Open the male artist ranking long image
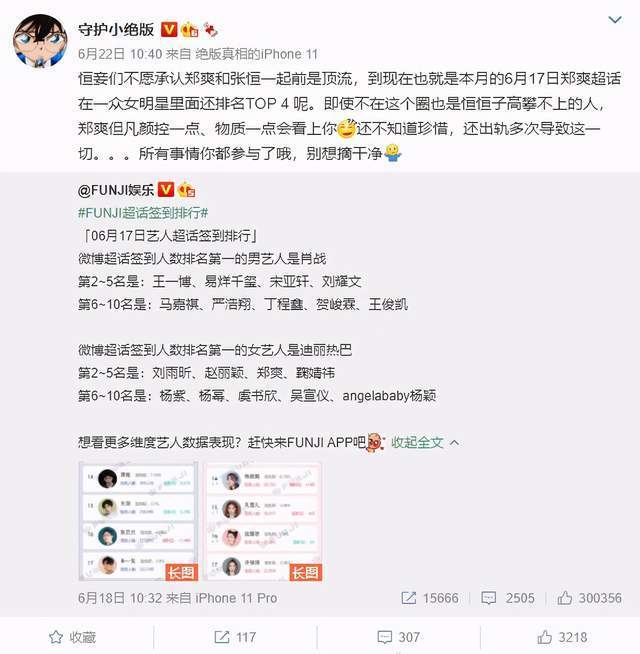Screen dimensions: 640x654 pyautogui.click(x=138, y=521)
